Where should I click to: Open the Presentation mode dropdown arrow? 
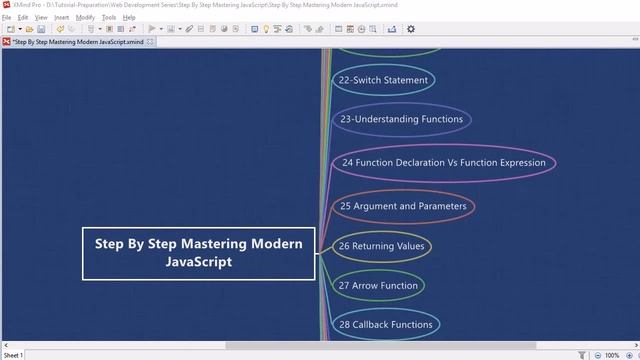pyautogui.click(x=161, y=29)
